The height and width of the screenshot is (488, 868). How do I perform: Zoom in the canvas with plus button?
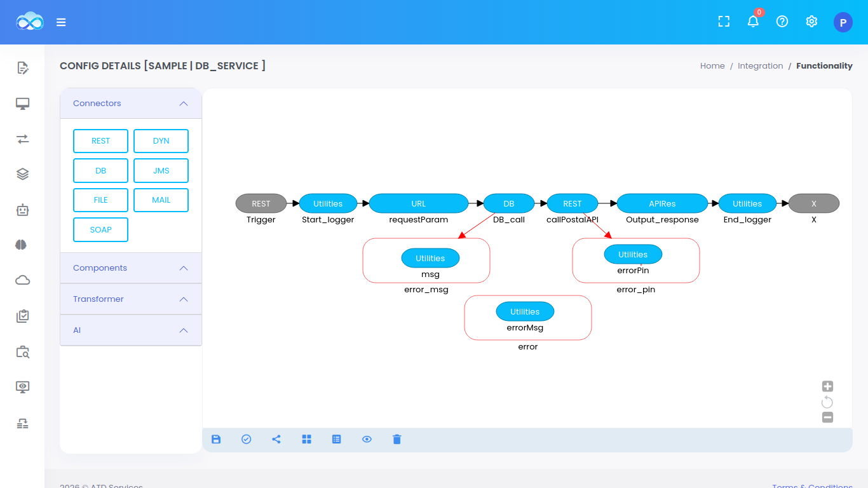coord(827,386)
